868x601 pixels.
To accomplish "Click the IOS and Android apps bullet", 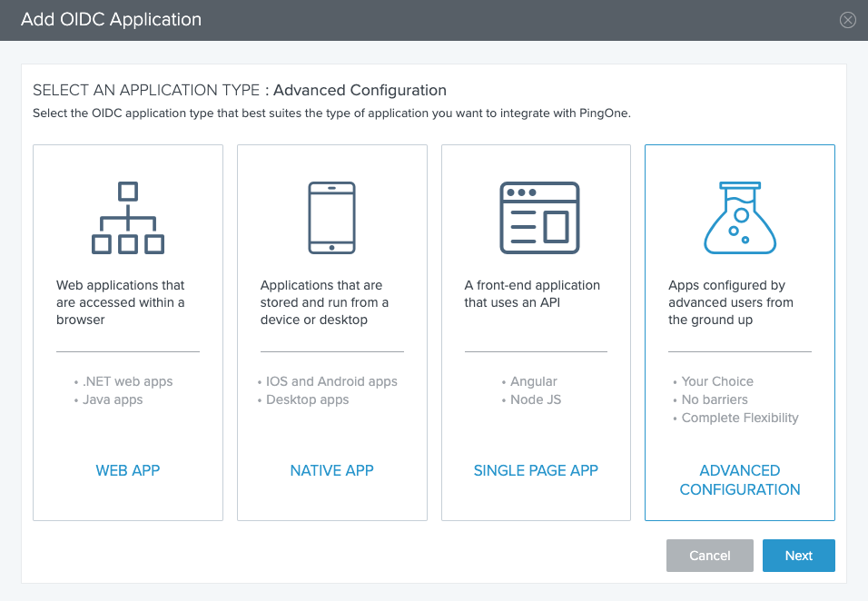I will tap(331, 381).
